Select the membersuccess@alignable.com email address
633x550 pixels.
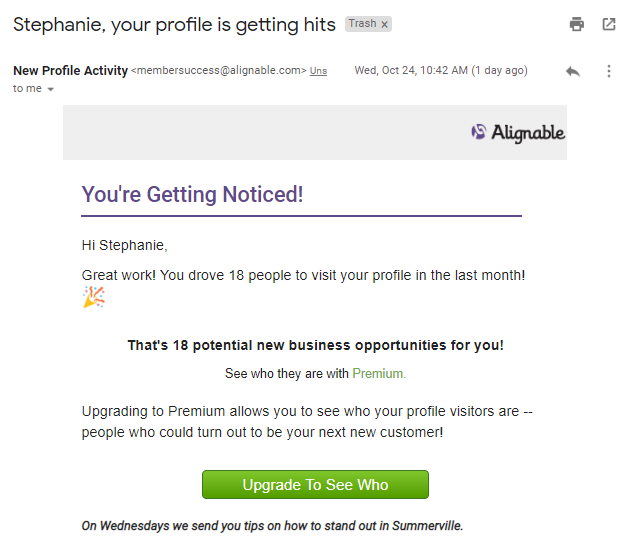(219, 71)
